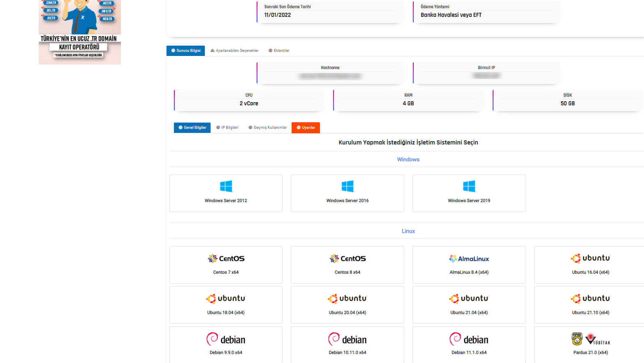Image resolution: width=644 pixels, height=363 pixels.
Task: Select Ubuntu 20.04 (x64) logo
Action: (347, 298)
